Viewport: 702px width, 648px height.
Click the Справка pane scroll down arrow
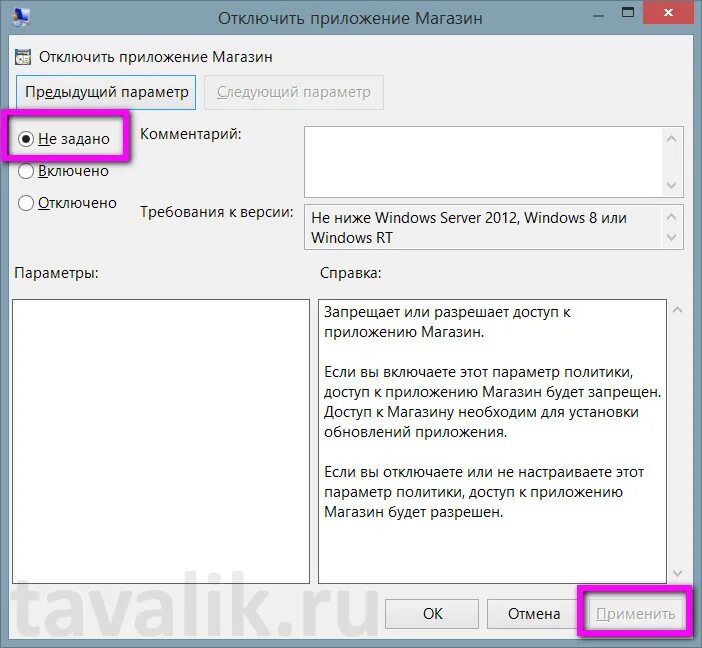pyautogui.click(x=677, y=573)
